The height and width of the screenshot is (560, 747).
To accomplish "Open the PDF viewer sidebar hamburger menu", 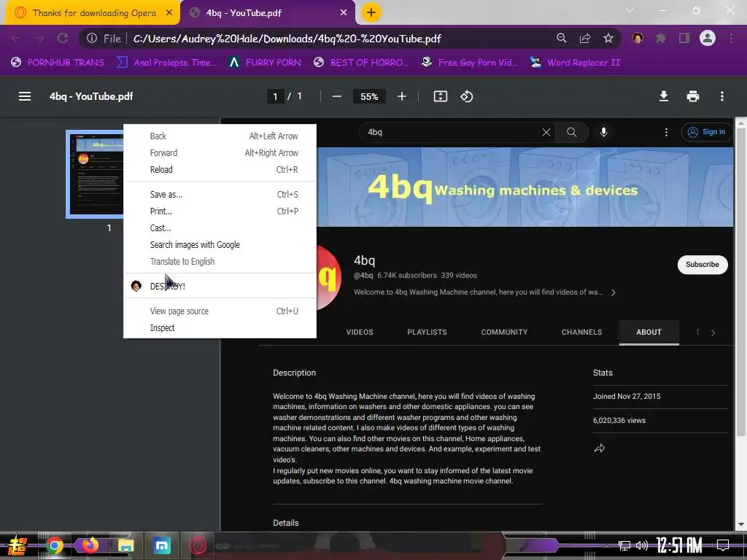I will pyautogui.click(x=25, y=97).
